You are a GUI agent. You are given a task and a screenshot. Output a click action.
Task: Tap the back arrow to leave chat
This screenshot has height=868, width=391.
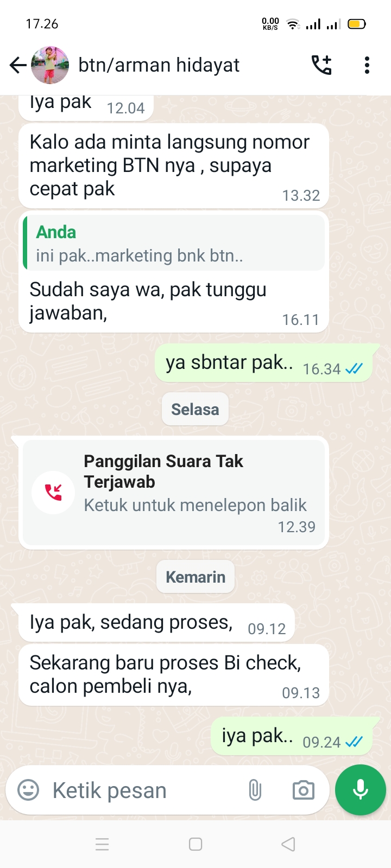point(17,66)
